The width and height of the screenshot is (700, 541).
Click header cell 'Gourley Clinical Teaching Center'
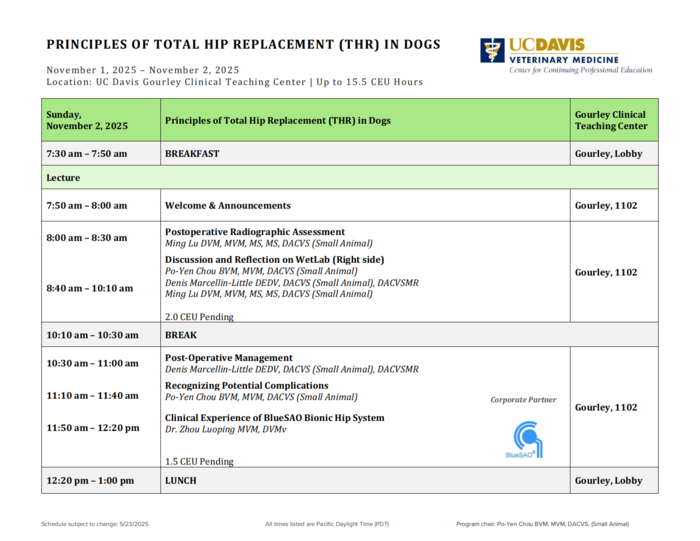click(x=614, y=120)
